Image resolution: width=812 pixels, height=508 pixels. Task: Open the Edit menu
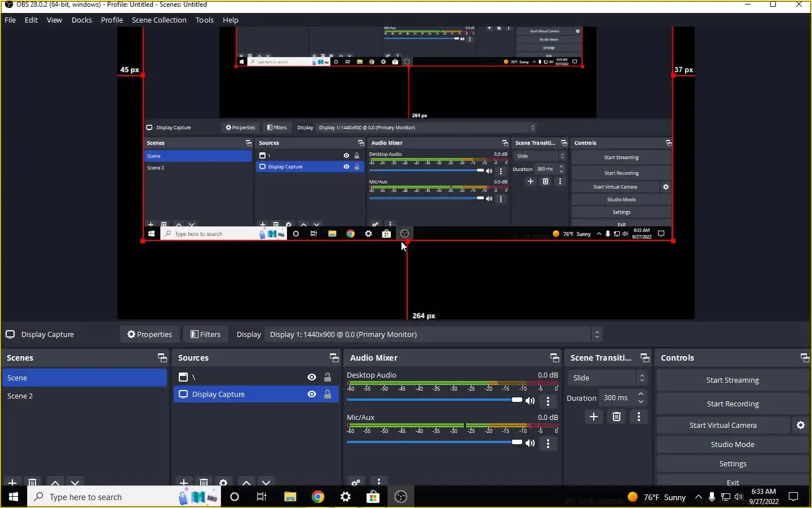pos(31,20)
